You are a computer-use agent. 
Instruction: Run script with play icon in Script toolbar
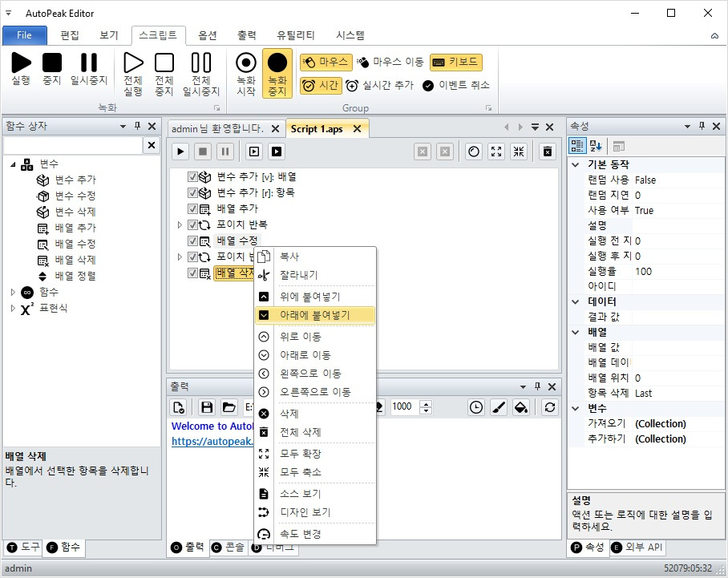coord(180,152)
